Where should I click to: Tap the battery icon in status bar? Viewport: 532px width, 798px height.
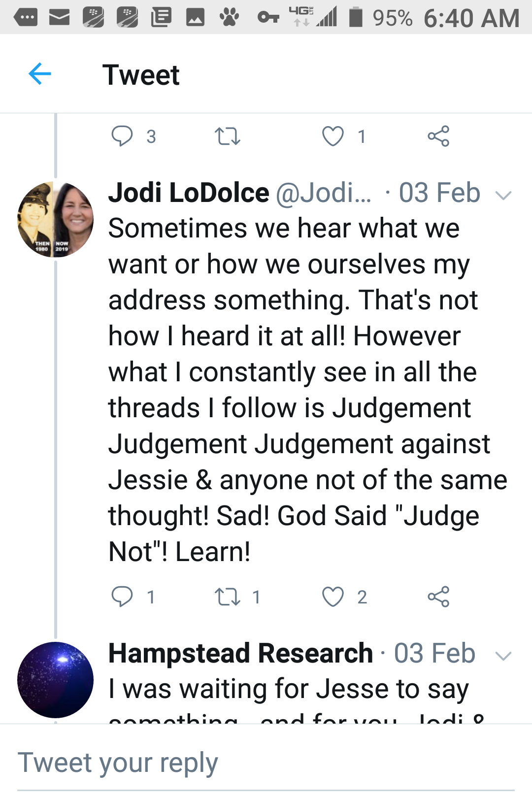[356, 17]
